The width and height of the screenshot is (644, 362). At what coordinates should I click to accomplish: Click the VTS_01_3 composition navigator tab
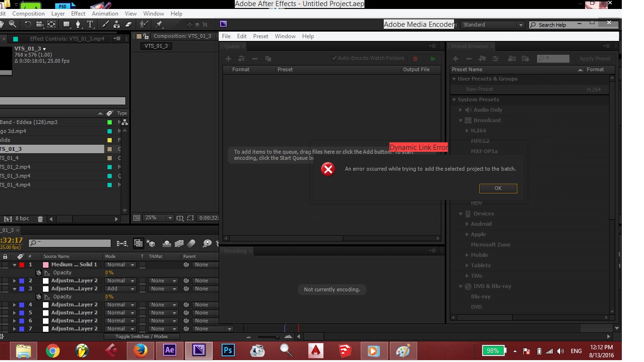156,46
